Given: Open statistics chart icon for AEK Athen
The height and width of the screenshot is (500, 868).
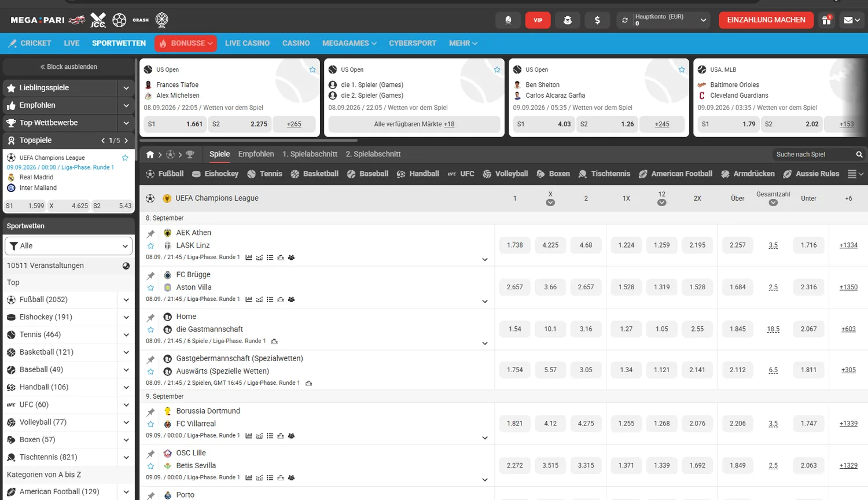Looking at the screenshot, I should 249,258.
